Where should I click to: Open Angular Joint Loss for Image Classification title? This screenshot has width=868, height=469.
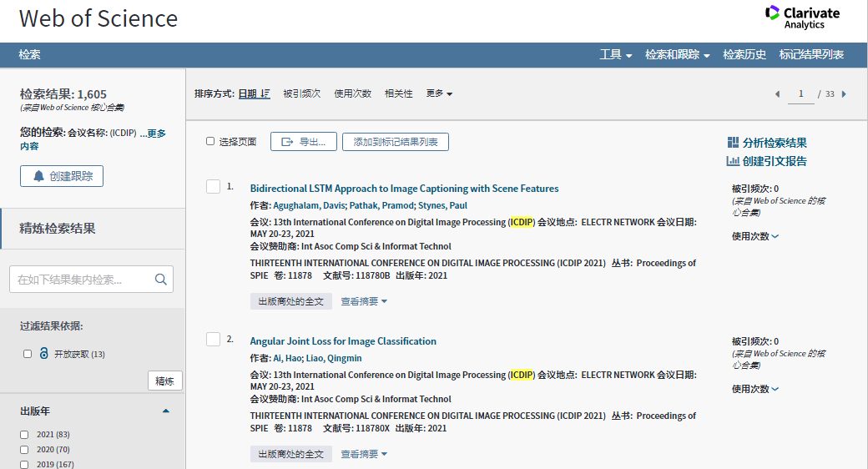tap(343, 341)
